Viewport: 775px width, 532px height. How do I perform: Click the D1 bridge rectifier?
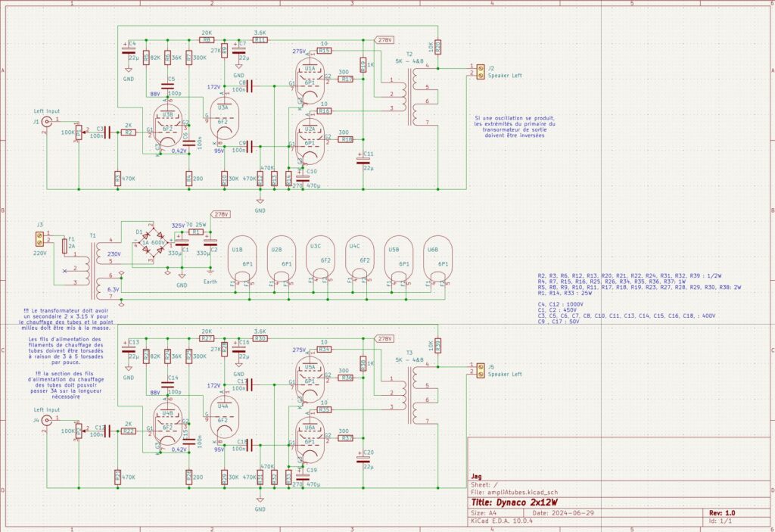[153, 241]
